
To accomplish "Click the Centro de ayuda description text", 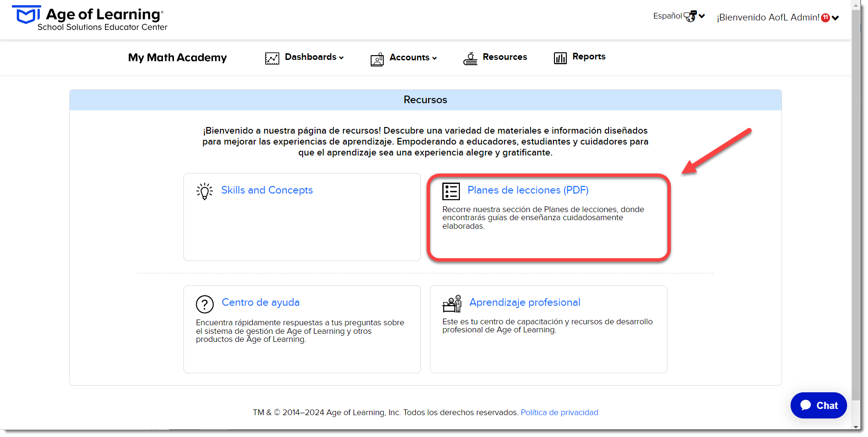I will pyautogui.click(x=300, y=331).
